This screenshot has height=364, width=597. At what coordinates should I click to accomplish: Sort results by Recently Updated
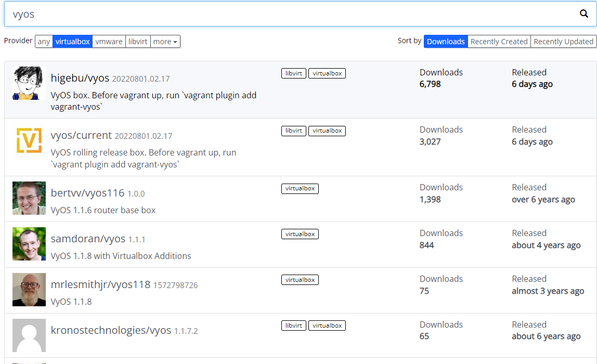click(564, 42)
